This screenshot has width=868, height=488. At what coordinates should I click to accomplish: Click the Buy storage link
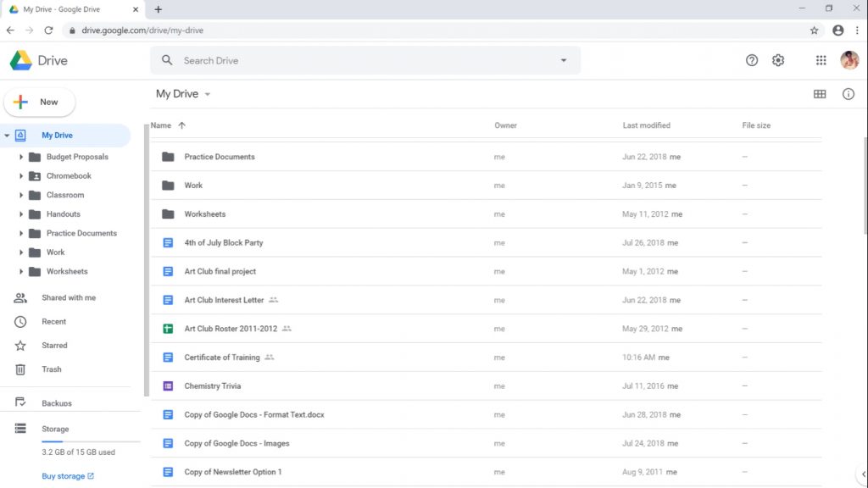click(x=62, y=475)
